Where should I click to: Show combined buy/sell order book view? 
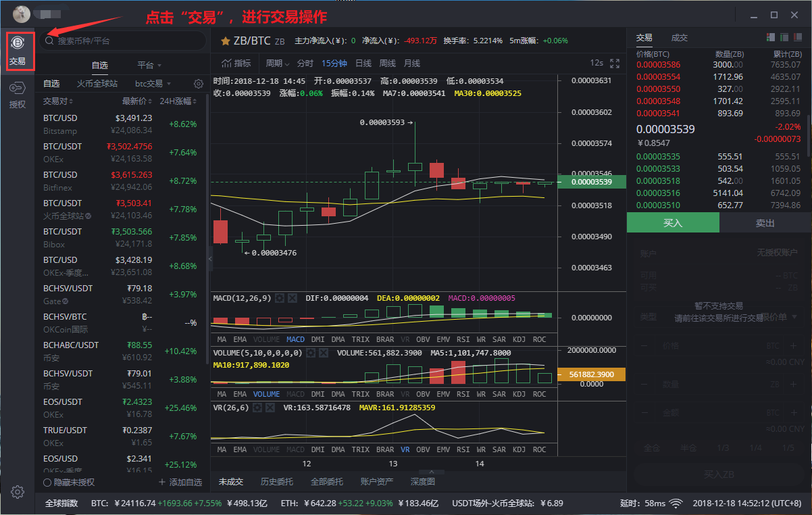(771, 38)
